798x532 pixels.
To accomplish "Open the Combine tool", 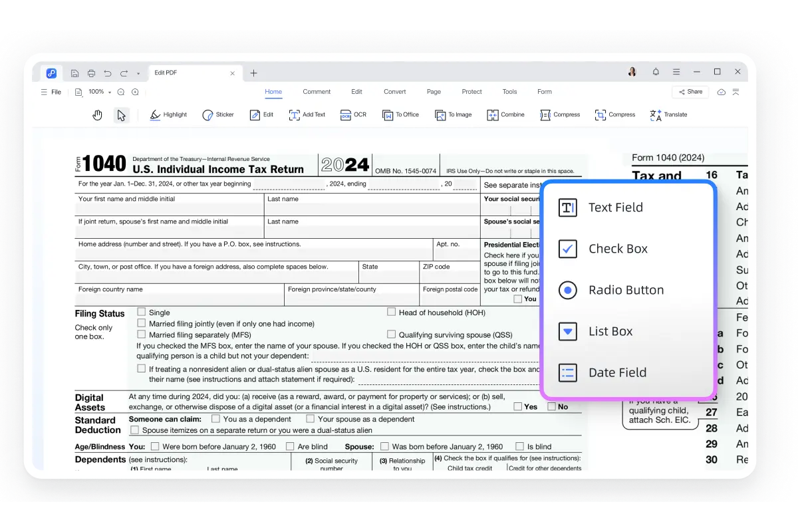I will [x=505, y=114].
